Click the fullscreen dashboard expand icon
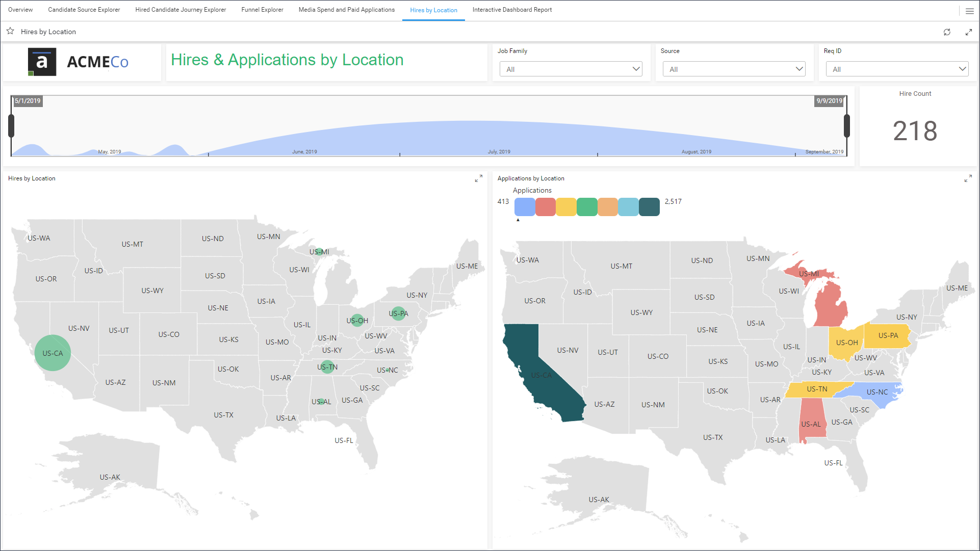 [968, 32]
